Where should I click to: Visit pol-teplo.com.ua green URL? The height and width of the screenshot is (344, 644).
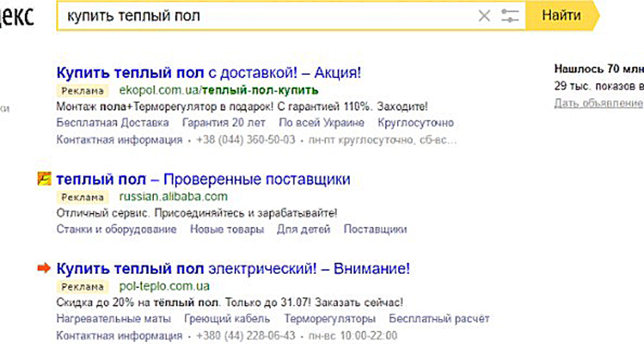pyautogui.click(x=164, y=287)
